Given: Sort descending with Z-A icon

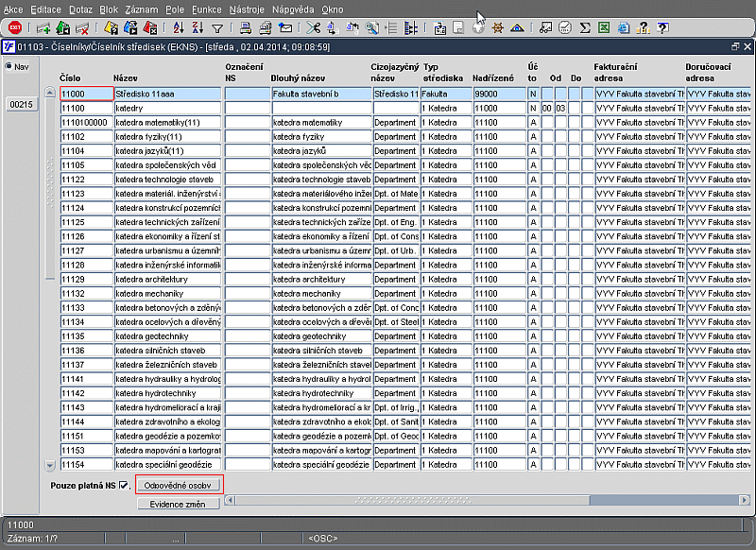Looking at the screenshot, I should pos(198,28).
